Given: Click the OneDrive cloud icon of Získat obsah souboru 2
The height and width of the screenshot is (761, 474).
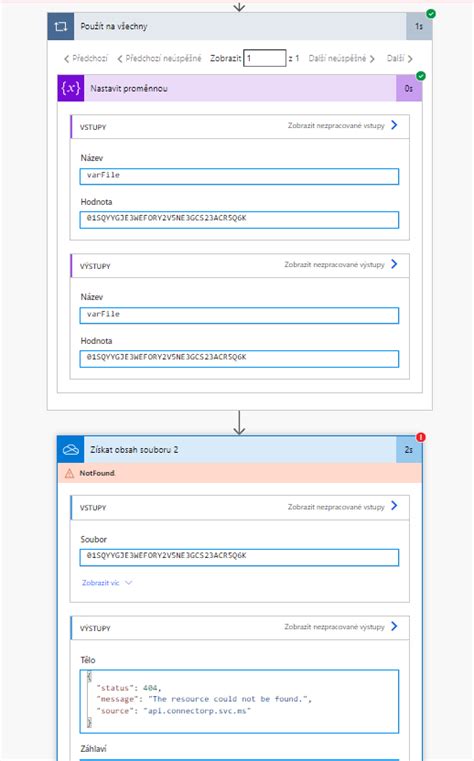Looking at the screenshot, I should 70,450.
